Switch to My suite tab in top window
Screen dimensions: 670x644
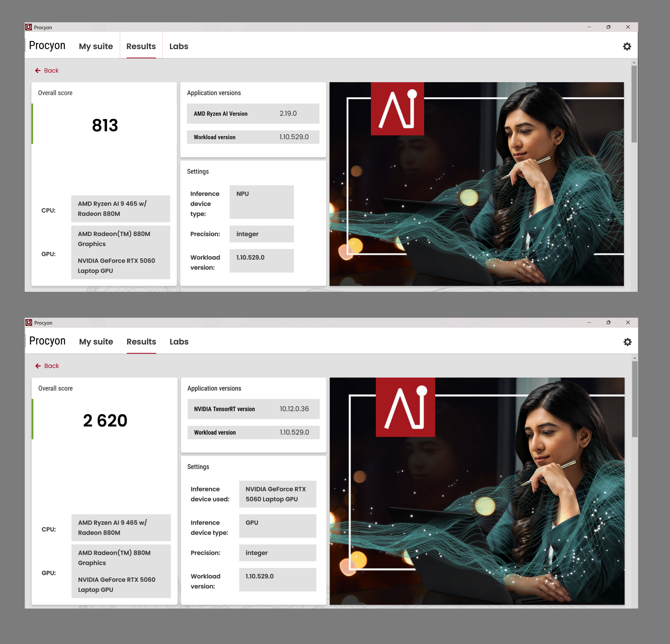[96, 46]
